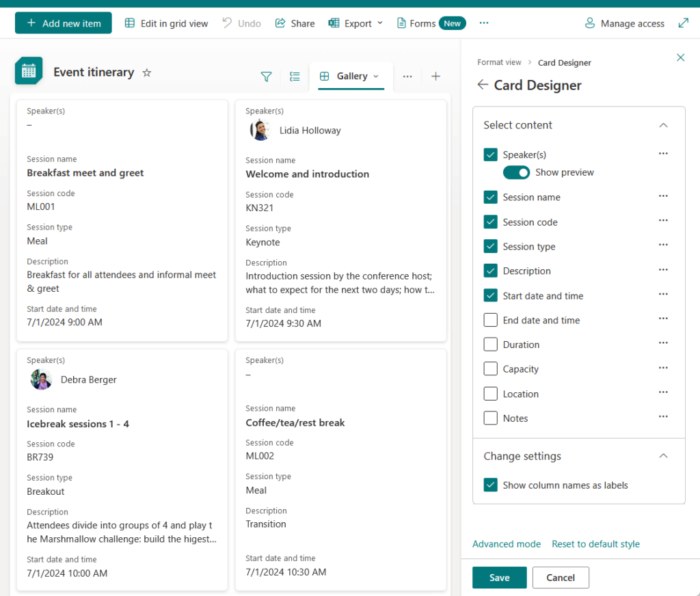Save the card design

500,578
